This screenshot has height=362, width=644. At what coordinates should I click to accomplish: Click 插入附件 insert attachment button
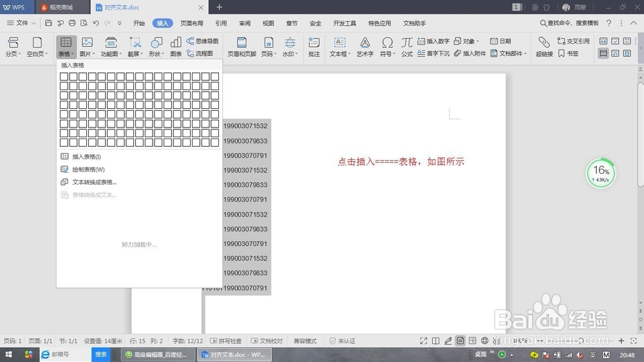click(470, 53)
